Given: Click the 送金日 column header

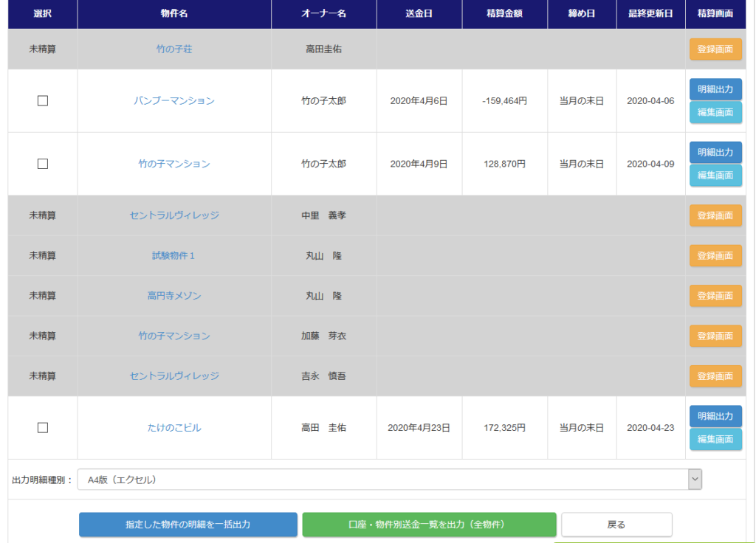Looking at the screenshot, I should pos(419,13).
